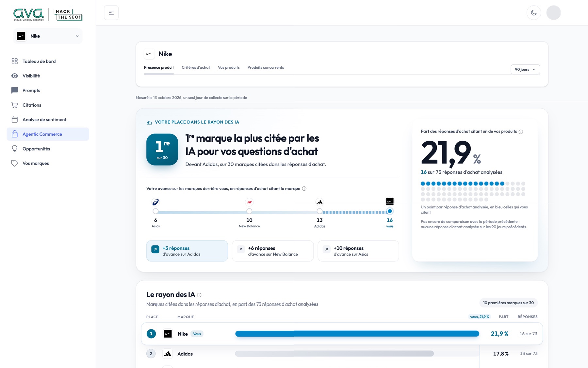588x368 pixels.
Task: Open the 90 jours period dropdown
Action: tap(525, 69)
